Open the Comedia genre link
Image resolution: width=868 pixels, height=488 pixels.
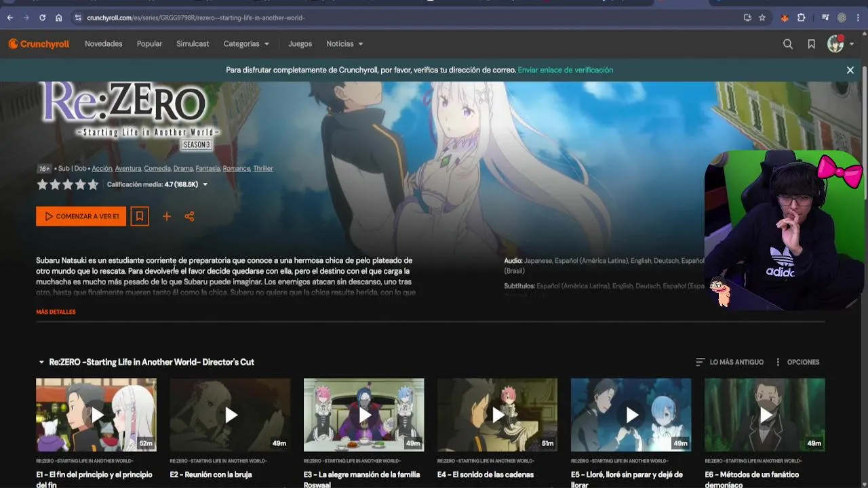[157, 168]
